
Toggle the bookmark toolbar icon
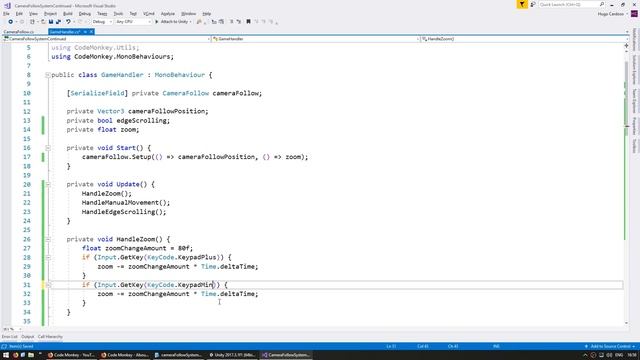248,22
